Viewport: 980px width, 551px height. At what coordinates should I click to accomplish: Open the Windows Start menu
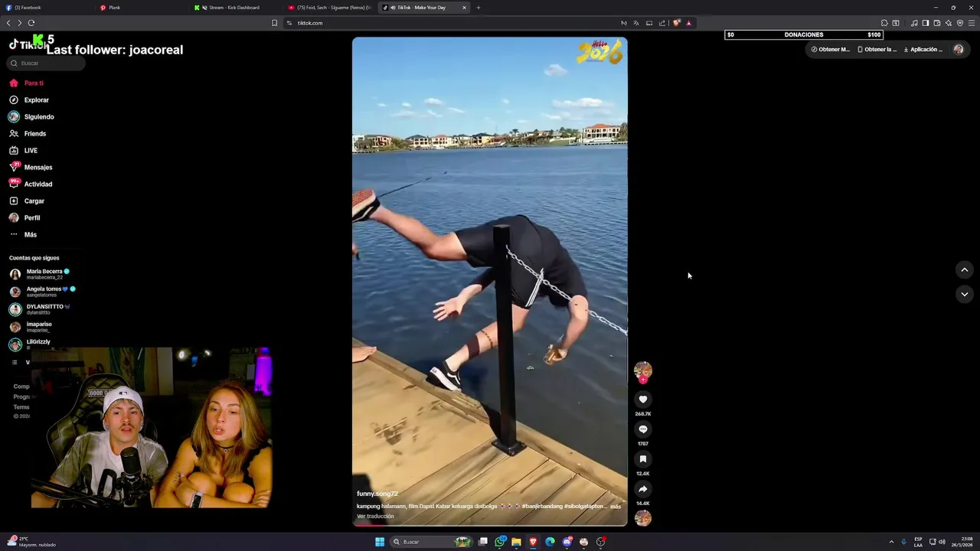(x=380, y=542)
